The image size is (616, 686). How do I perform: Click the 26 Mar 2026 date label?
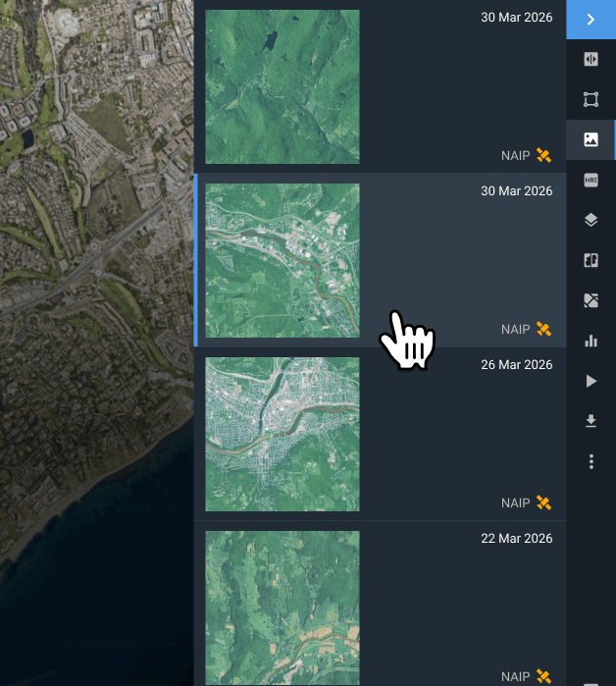[x=516, y=365]
